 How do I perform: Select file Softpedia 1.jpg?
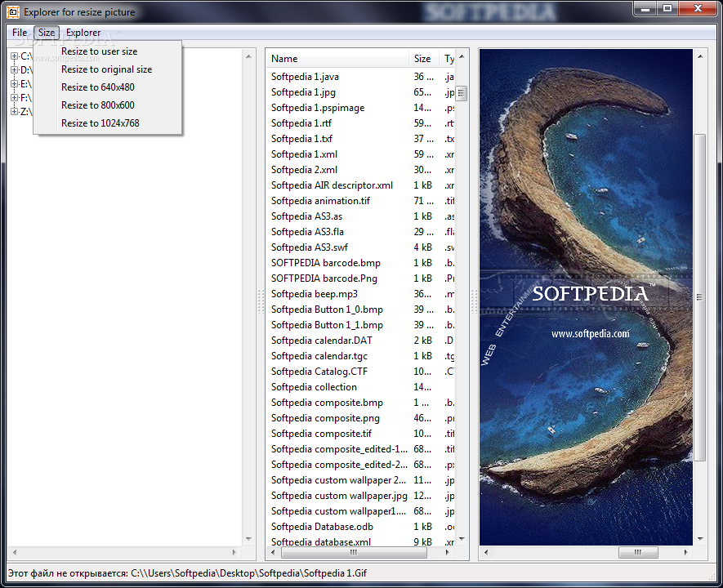point(303,92)
